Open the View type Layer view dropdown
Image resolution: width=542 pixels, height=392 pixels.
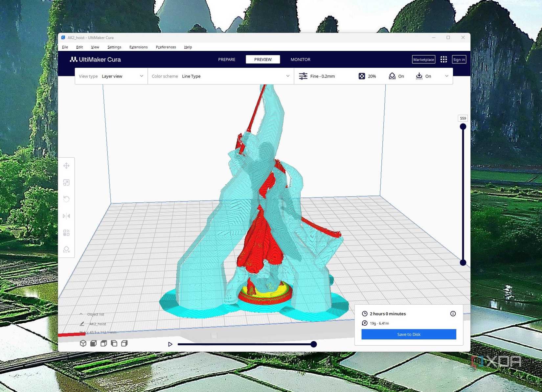(122, 76)
